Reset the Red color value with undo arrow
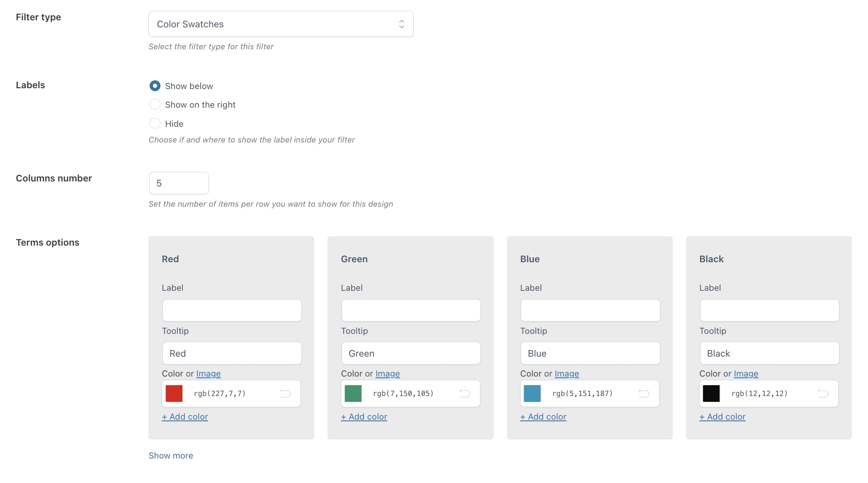The image size is (868, 483). pyautogui.click(x=285, y=393)
